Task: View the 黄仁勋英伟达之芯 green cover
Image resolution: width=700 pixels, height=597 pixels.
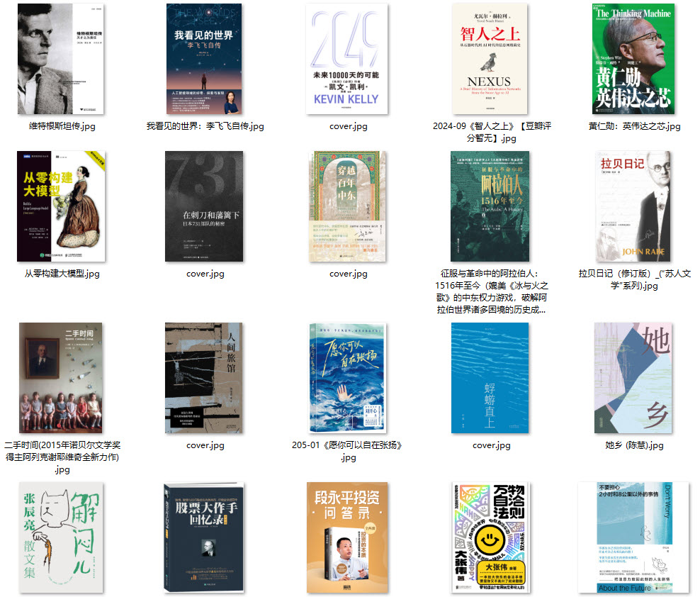Action: [x=633, y=59]
